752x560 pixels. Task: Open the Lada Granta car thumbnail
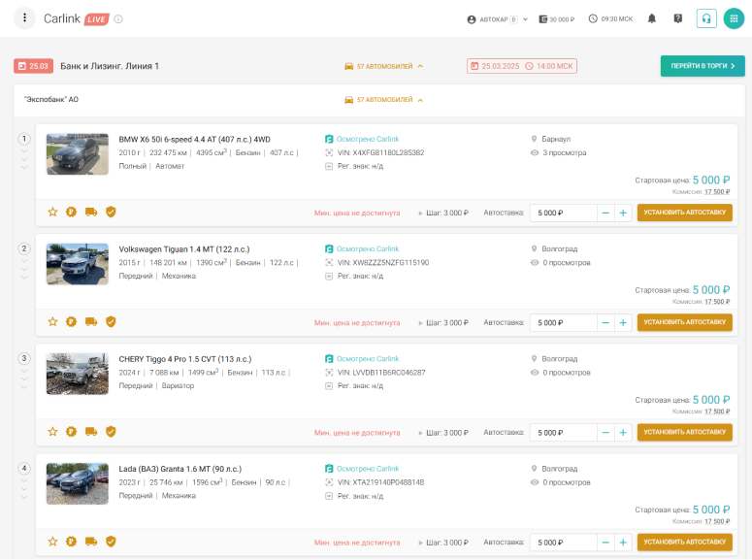78,483
